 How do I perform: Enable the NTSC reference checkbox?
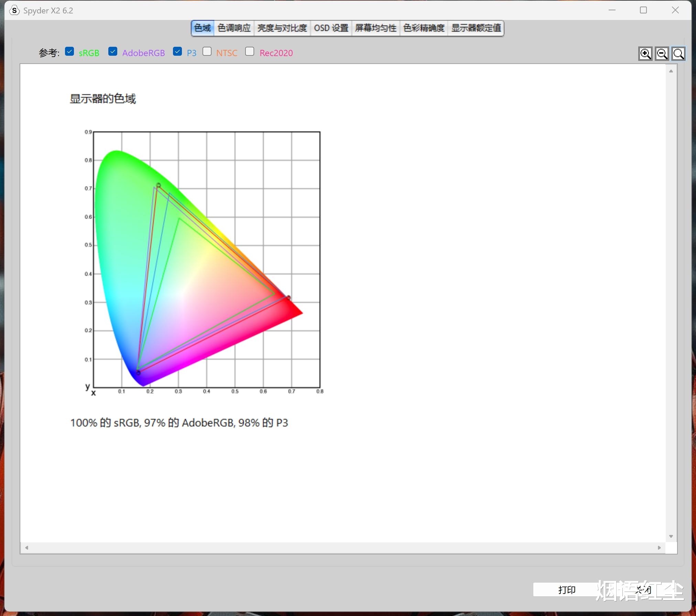[x=207, y=52]
